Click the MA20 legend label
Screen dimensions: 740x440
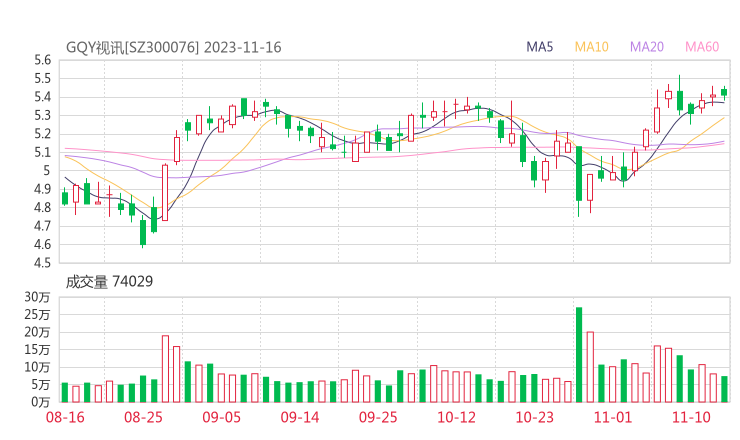coord(647,47)
